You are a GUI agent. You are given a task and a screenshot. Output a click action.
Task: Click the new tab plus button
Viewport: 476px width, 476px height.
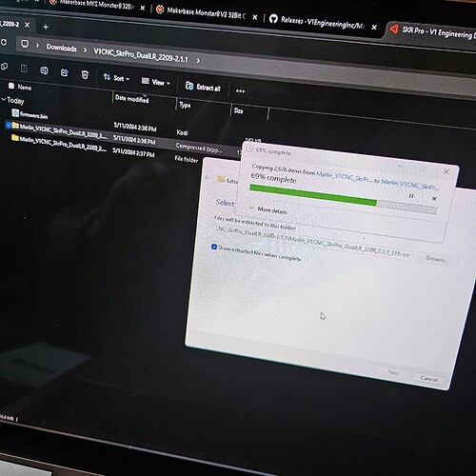tap(46, 27)
